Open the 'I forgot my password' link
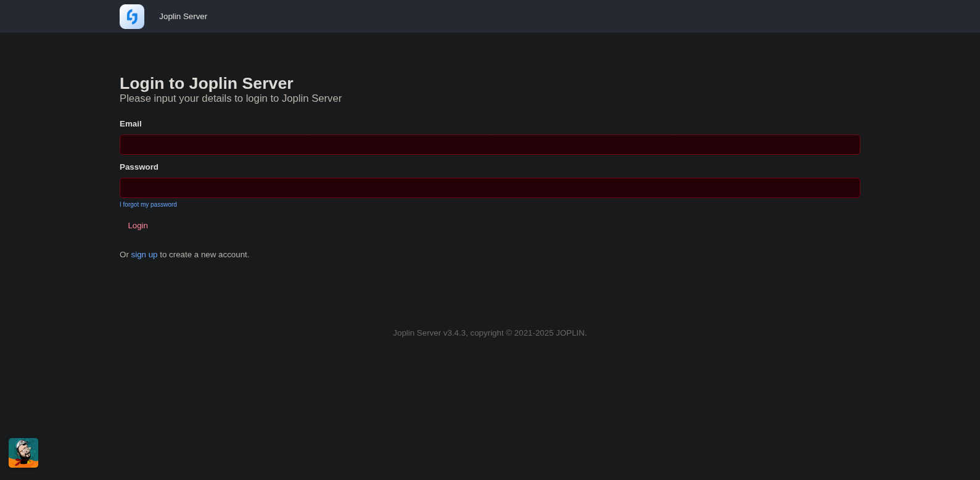 tap(148, 205)
